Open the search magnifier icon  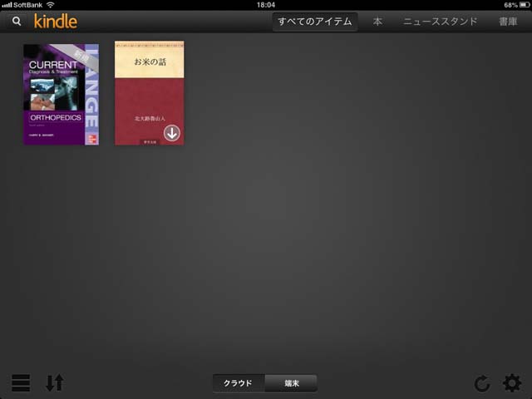(x=17, y=22)
